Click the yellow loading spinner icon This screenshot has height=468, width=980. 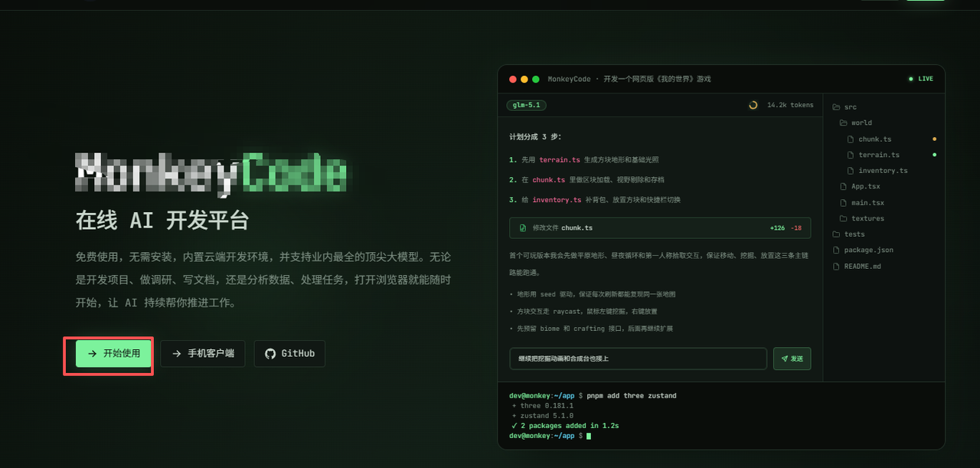pyautogui.click(x=753, y=105)
